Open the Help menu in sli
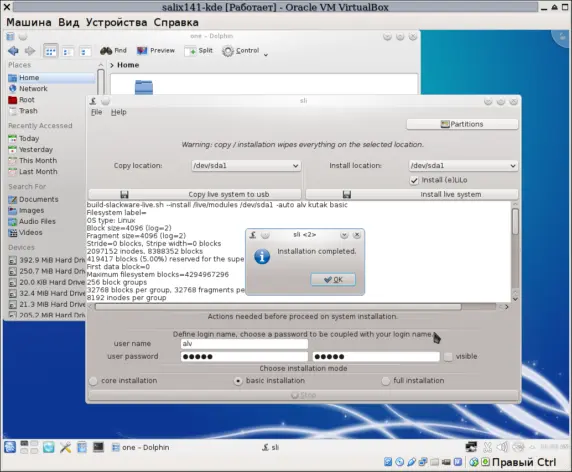 (x=119, y=112)
